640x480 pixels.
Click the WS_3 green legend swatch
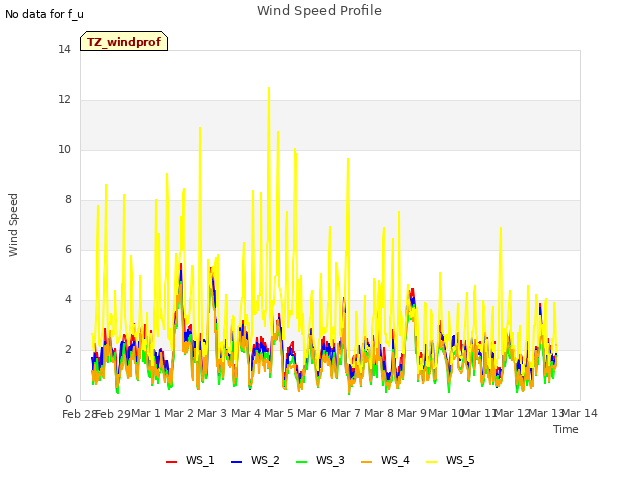(x=301, y=462)
